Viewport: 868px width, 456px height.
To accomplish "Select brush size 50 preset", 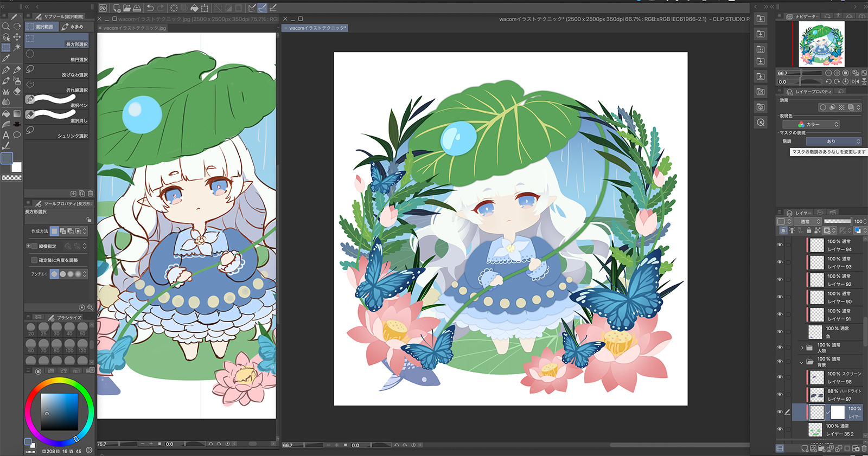I will point(82,329).
